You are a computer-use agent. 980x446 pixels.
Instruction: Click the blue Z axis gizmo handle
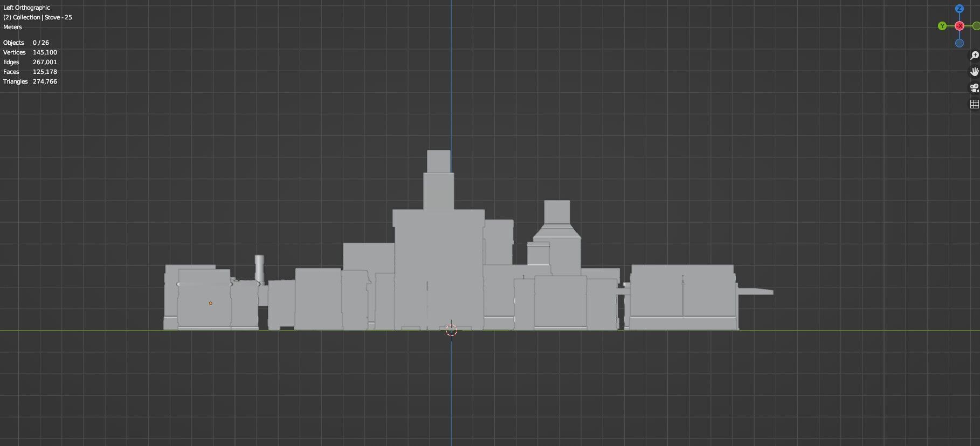point(959,9)
